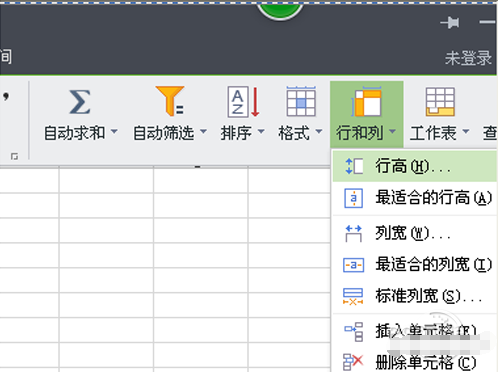The image size is (498, 372).
Task: Click the row height icon beside 行高
Action: (354, 166)
